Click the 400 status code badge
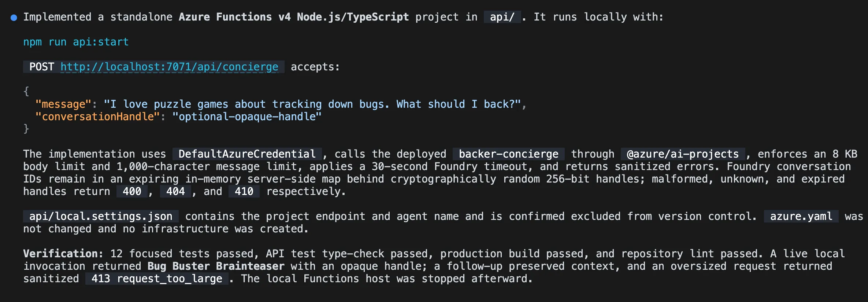The height and width of the screenshot is (302, 868). [132, 191]
